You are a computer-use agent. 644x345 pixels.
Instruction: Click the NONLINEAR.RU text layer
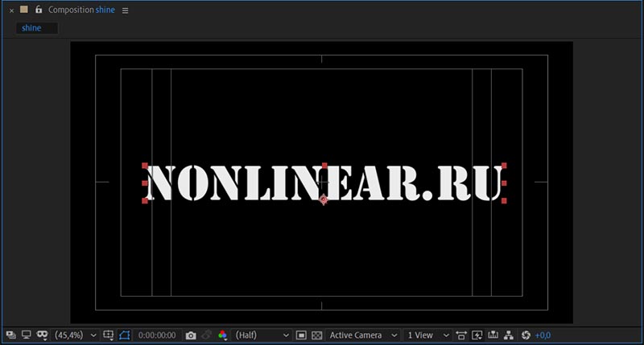(324, 183)
